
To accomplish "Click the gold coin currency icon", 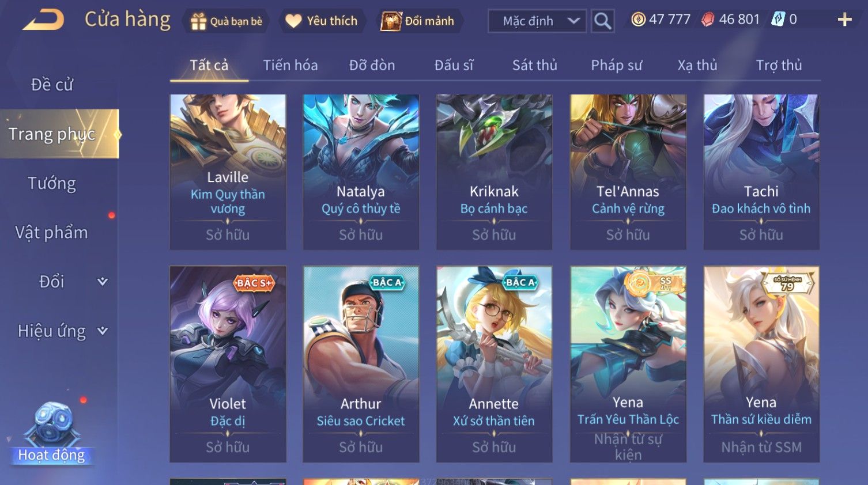I will point(638,20).
